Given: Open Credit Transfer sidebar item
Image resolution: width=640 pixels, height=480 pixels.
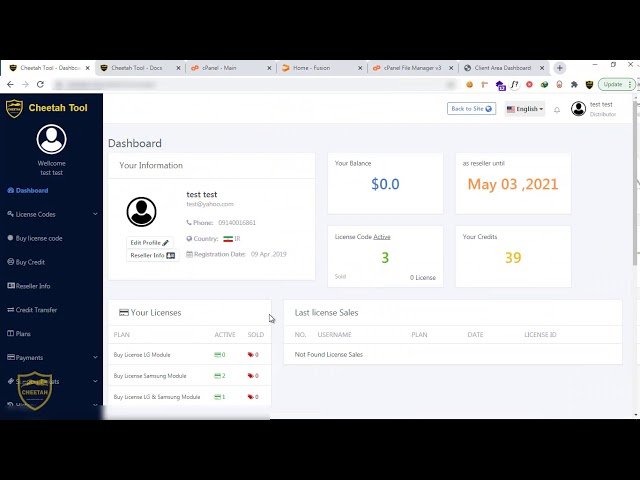Looking at the screenshot, I should pyautogui.click(x=32, y=310).
